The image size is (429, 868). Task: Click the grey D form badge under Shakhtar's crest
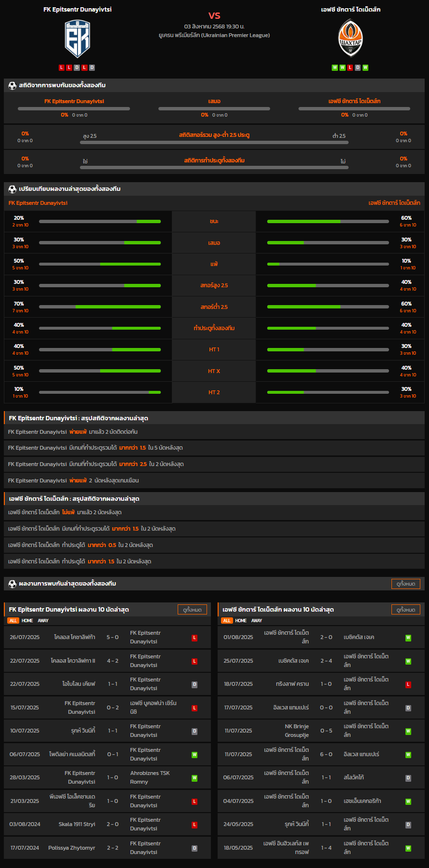pos(358,67)
